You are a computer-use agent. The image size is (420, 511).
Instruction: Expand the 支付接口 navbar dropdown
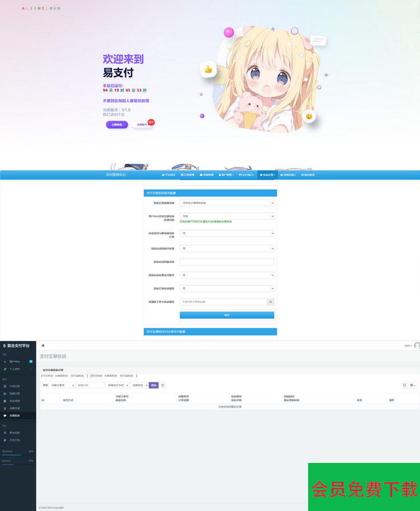(x=247, y=175)
